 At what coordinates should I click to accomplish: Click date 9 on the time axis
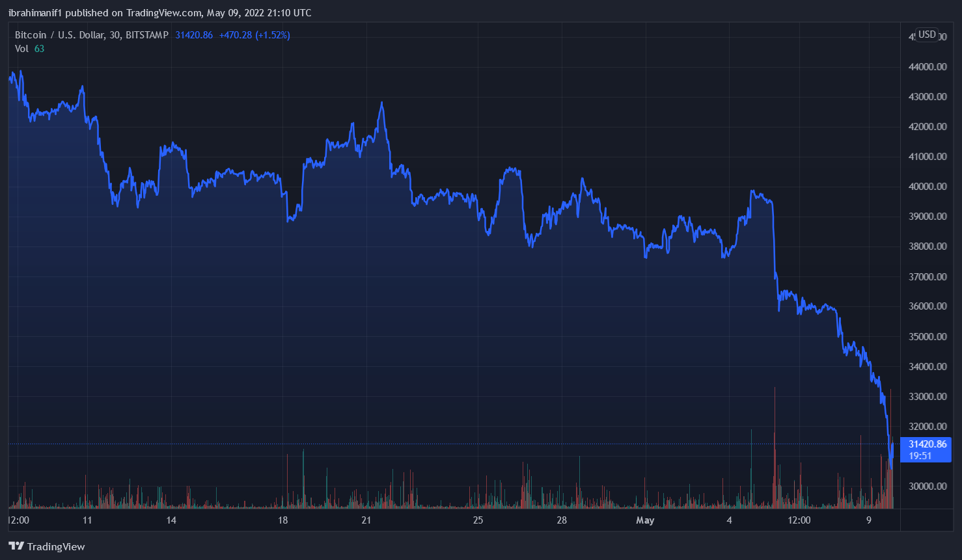tap(868, 520)
